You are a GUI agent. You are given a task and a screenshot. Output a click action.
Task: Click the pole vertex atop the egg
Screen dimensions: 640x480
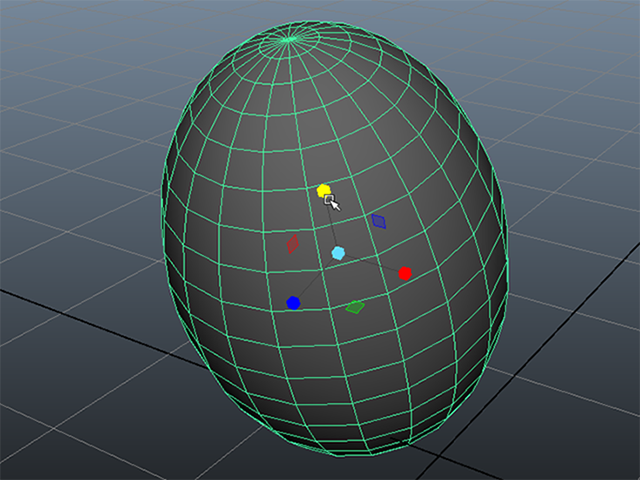289,40
